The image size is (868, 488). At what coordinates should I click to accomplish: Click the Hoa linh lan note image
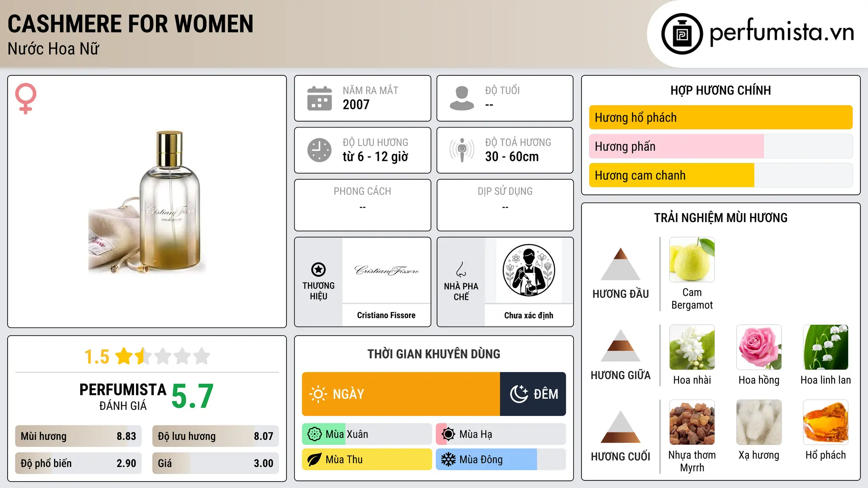[x=826, y=347]
